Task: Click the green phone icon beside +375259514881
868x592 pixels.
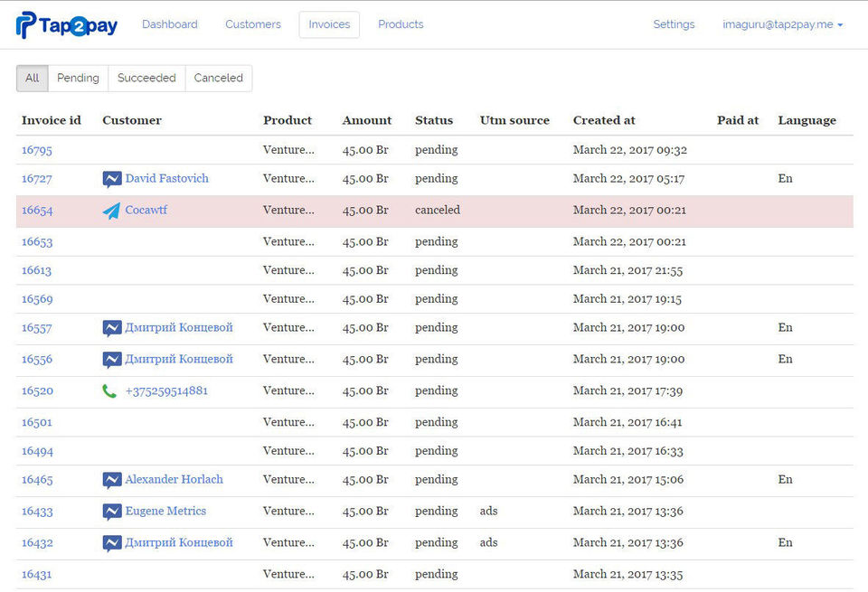Action: coord(109,391)
